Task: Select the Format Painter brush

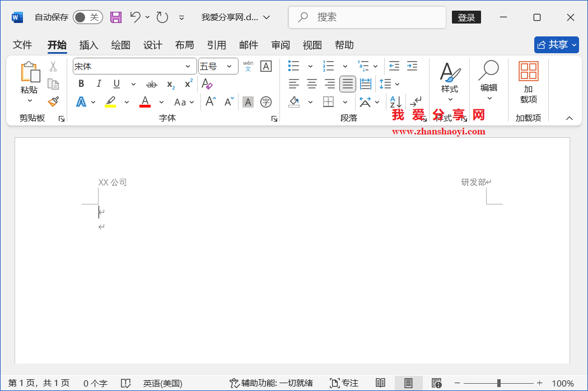Action: pos(53,101)
